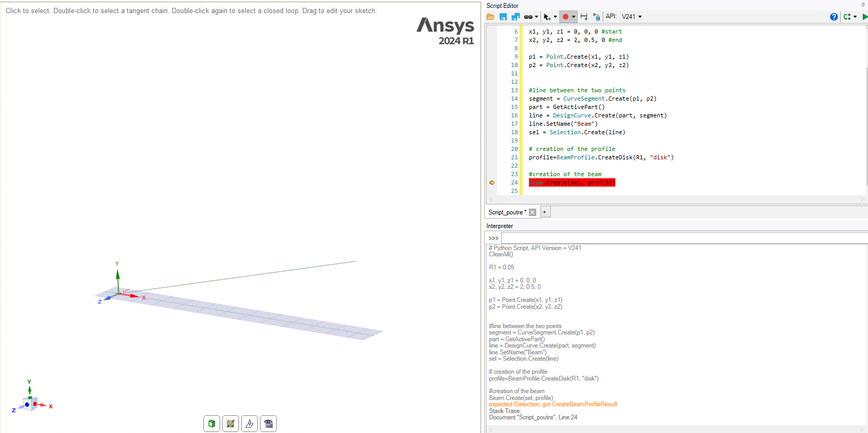Image resolution: width=868 pixels, height=433 pixels.
Task: Add a new script tab with plus
Action: 545,212
